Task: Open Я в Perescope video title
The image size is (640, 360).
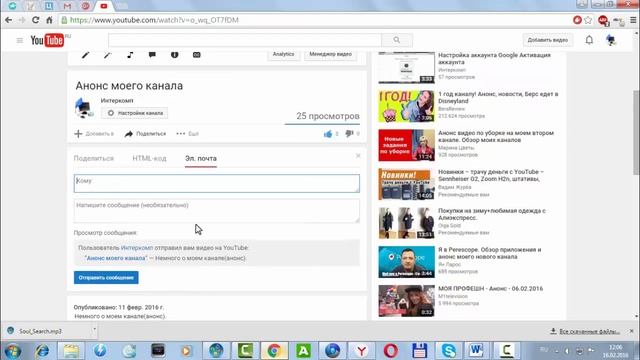Action: 489,253
